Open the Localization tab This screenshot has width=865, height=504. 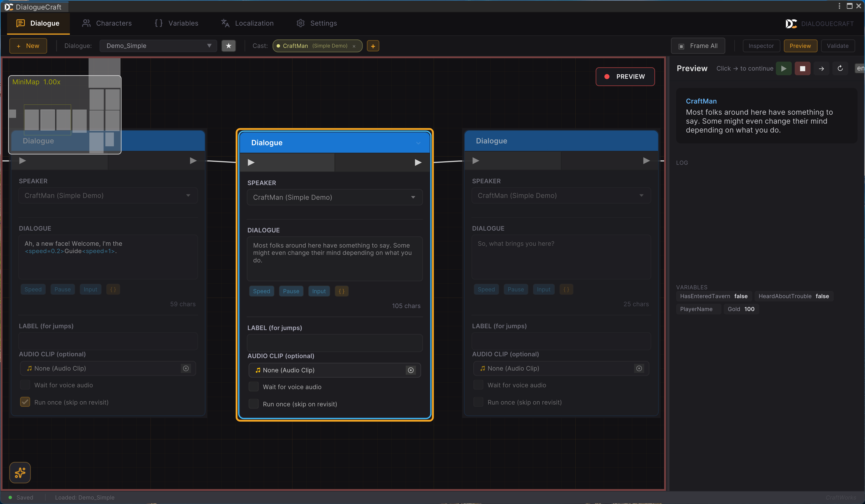pyautogui.click(x=248, y=23)
